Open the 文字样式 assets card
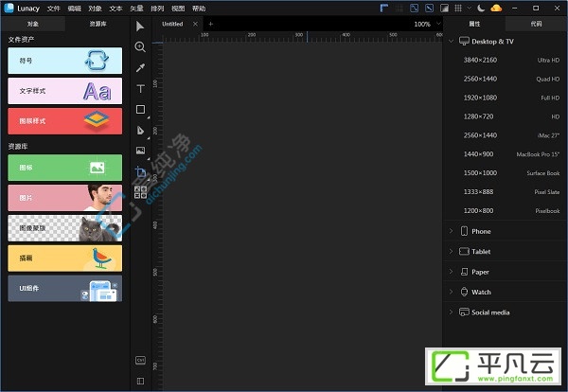This screenshot has width=568, height=392. point(64,91)
